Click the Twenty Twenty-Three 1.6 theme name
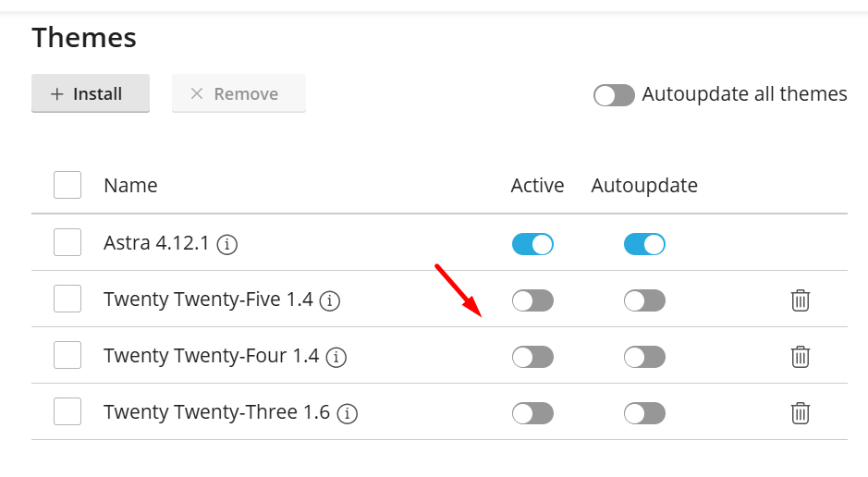Screen dimensions: 868x477 coord(216,412)
